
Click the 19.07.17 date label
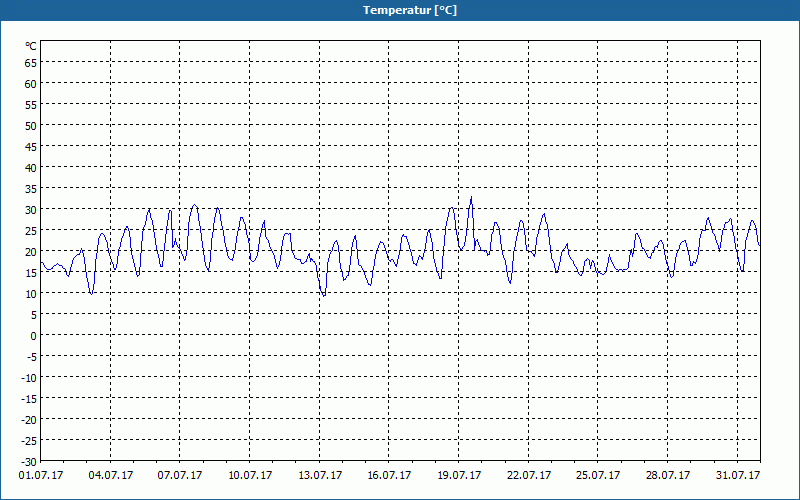pos(459,476)
